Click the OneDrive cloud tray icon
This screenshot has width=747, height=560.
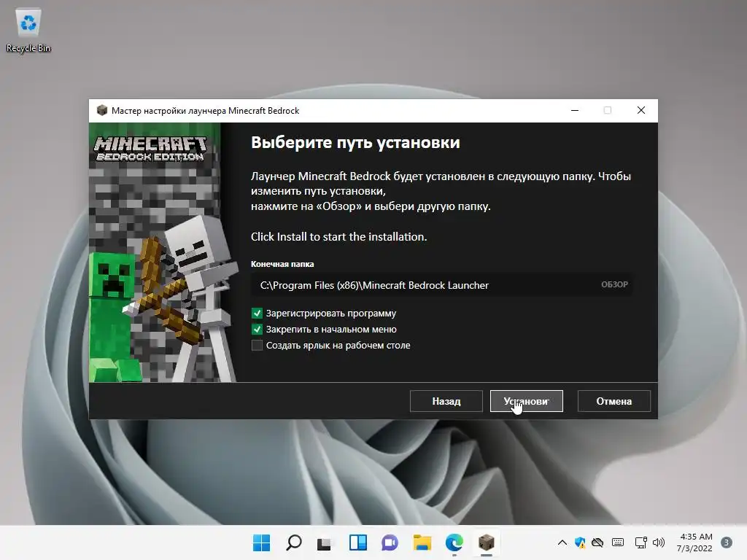(x=597, y=542)
